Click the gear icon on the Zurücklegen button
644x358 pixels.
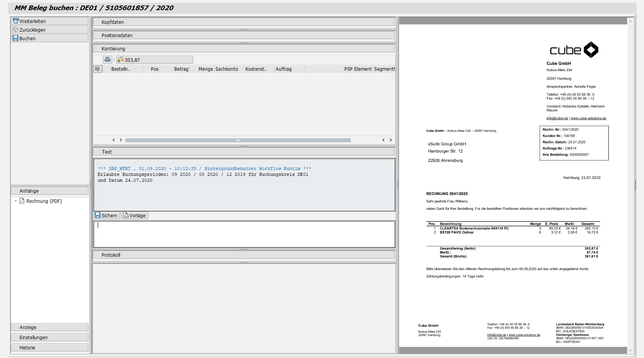click(x=15, y=29)
